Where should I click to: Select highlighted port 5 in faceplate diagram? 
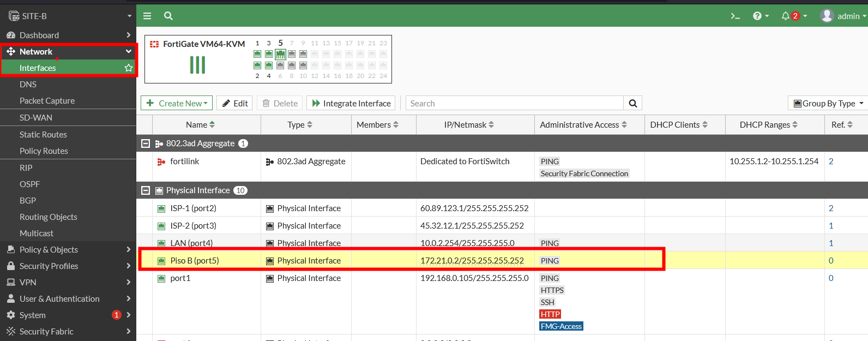pos(280,54)
